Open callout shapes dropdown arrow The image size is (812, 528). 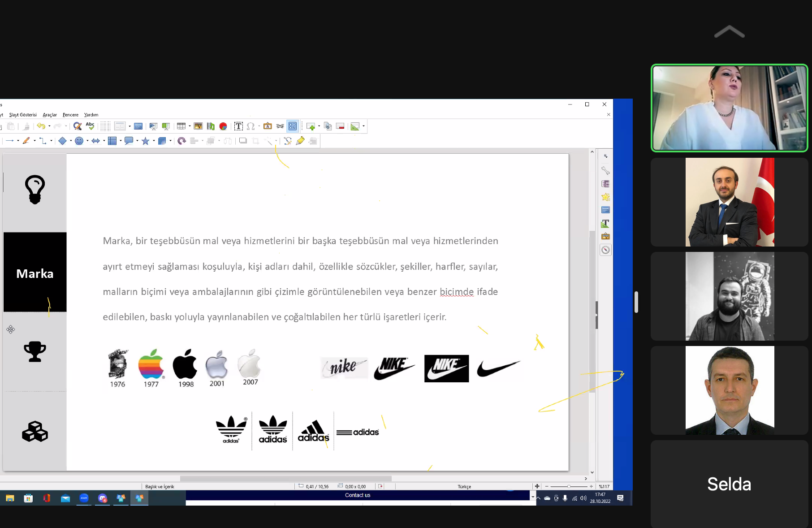coord(137,141)
